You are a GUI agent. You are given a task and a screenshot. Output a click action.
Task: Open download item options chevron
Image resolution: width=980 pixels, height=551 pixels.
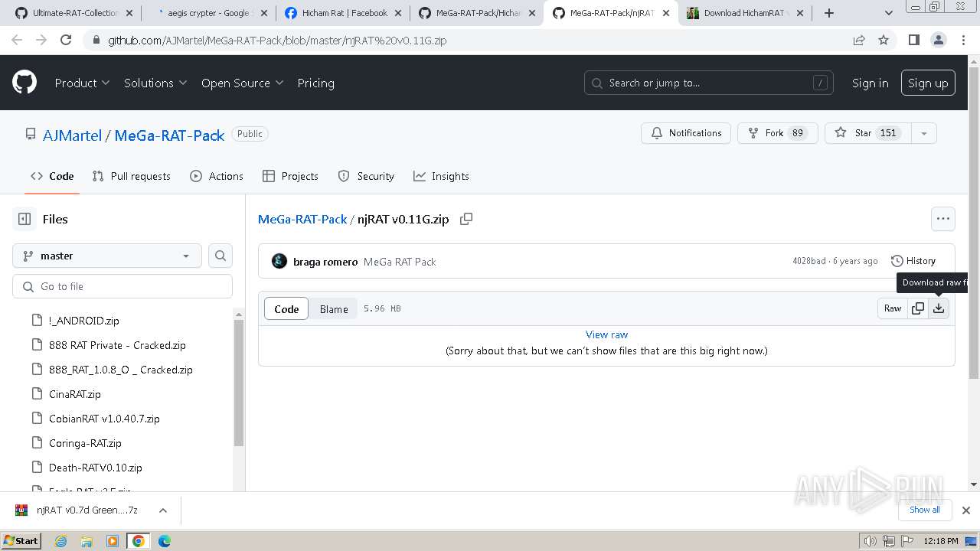click(162, 510)
